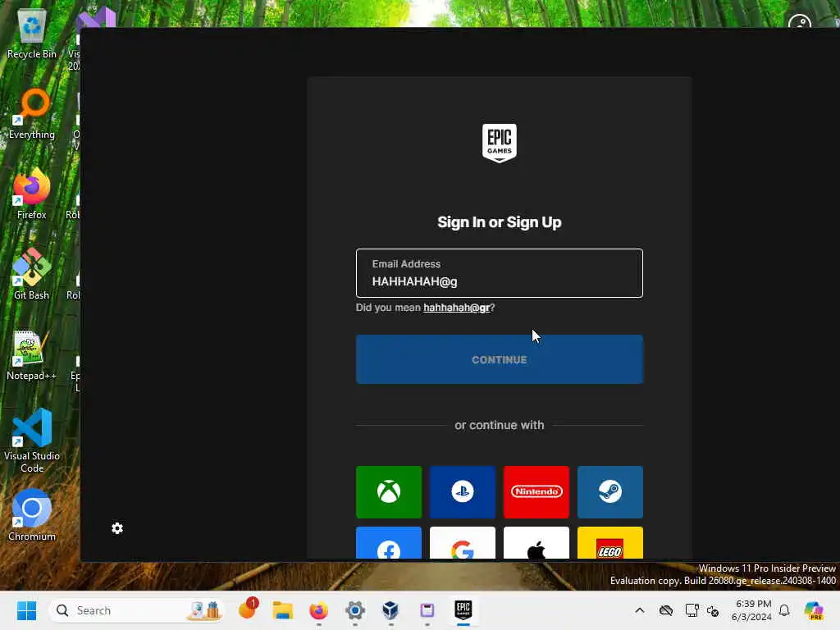Sign in with LEGO button
Viewport: 840px width, 630px height.
click(x=610, y=543)
